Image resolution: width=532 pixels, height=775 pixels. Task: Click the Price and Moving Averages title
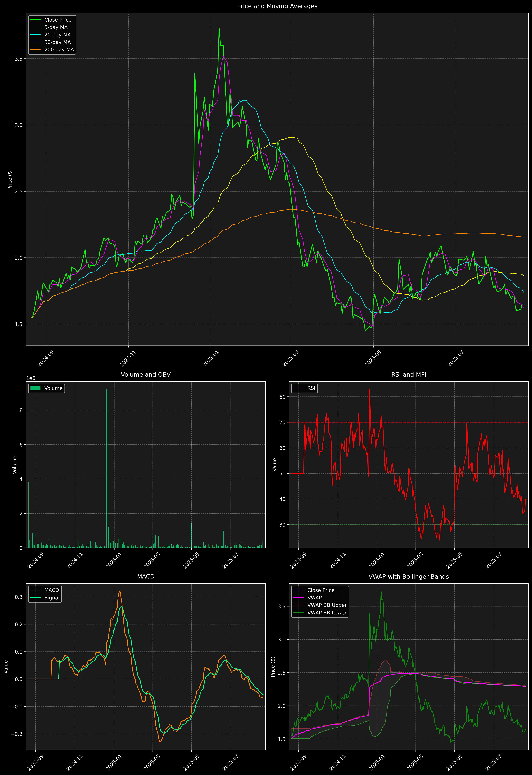[277, 6]
